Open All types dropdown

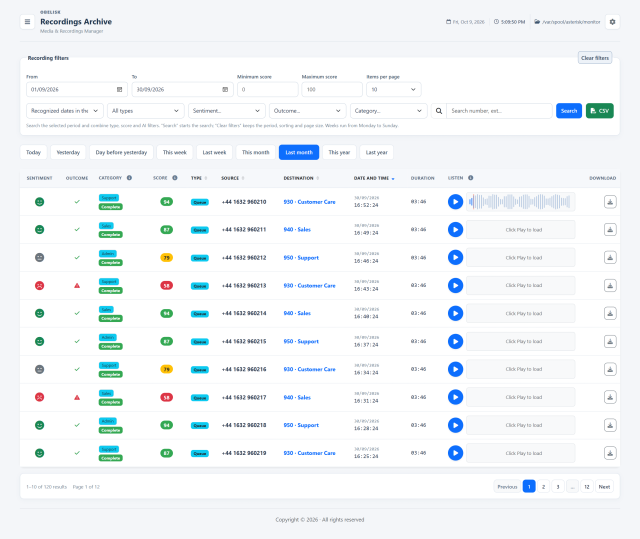(x=146, y=111)
